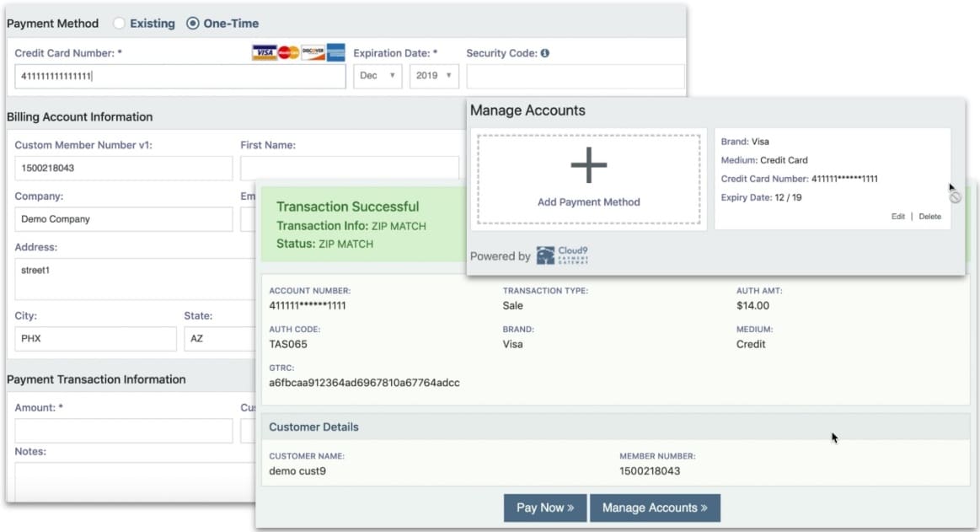Select the Existing payment method radio button
This screenshot has height=532, width=980.
tap(120, 24)
